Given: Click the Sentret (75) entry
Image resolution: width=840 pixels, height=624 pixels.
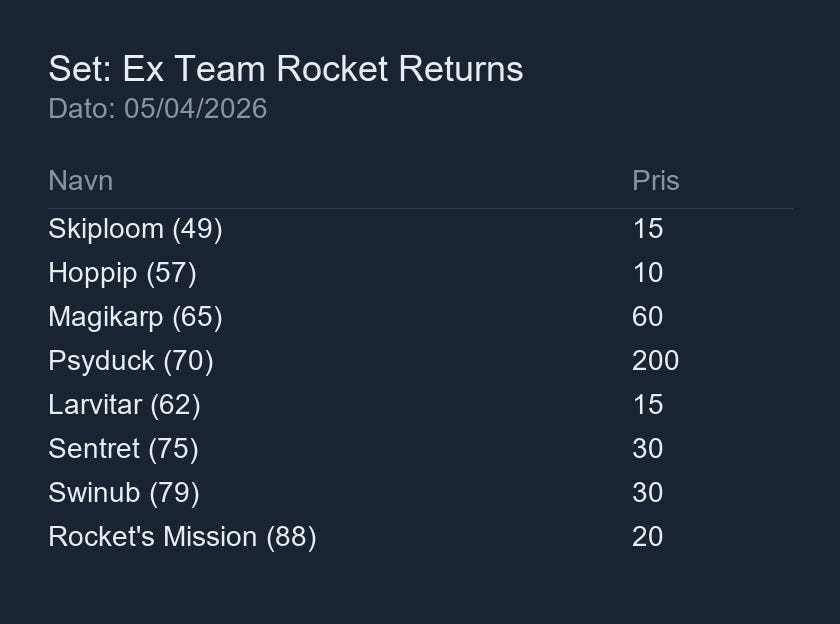Looking at the screenshot, I should (x=123, y=449).
